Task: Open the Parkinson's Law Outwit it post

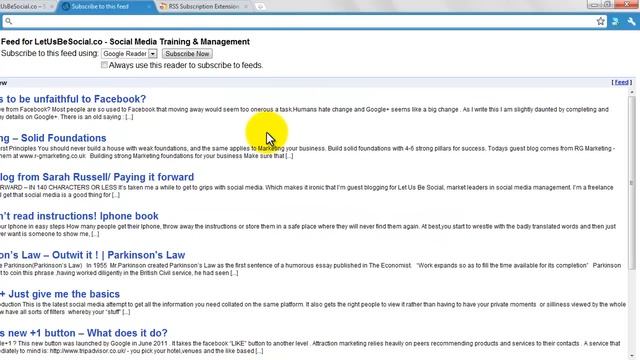Action: pyautogui.click(x=92, y=255)
